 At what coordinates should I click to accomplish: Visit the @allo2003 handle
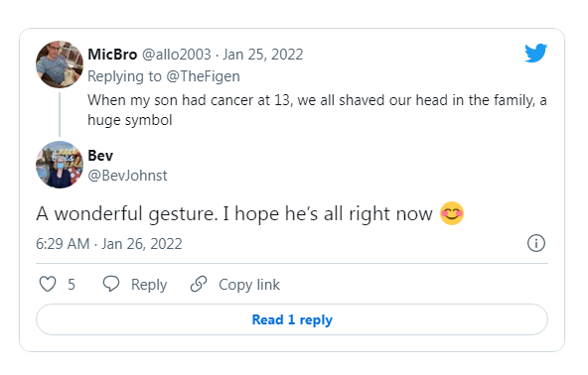(176, 55)
